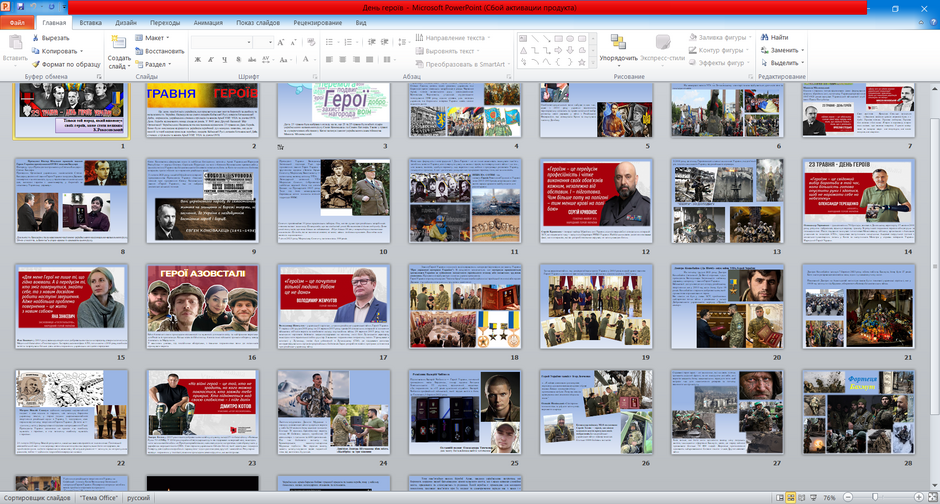The image size is (940, 504).
Task: Click the increase list level icon
Action: pyautogui.click(x=385, y=42)
